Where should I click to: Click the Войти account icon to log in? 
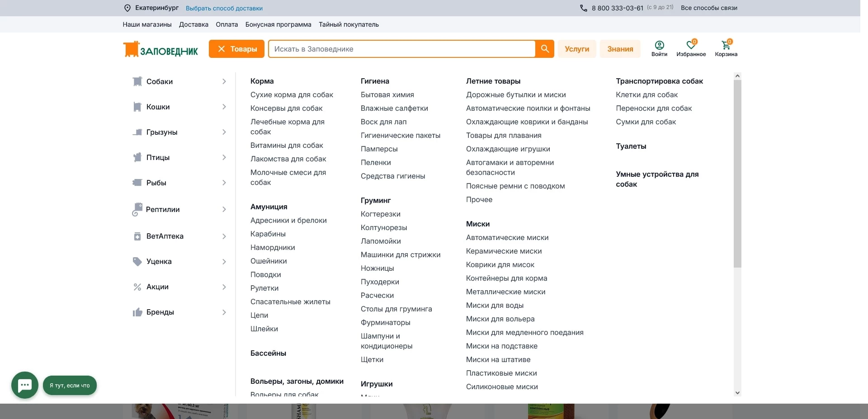(659, 45)
